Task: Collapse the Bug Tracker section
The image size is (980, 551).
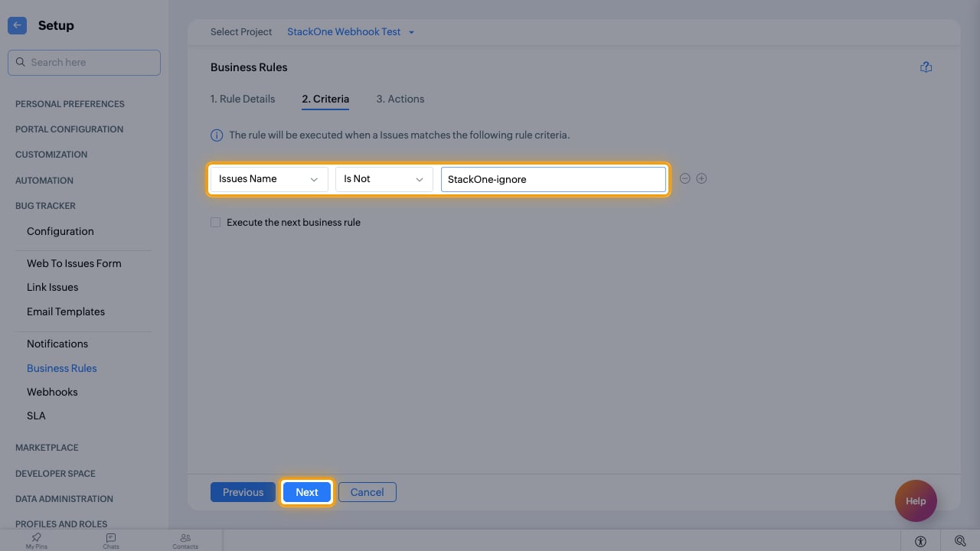Action: [x=45, y=206]
